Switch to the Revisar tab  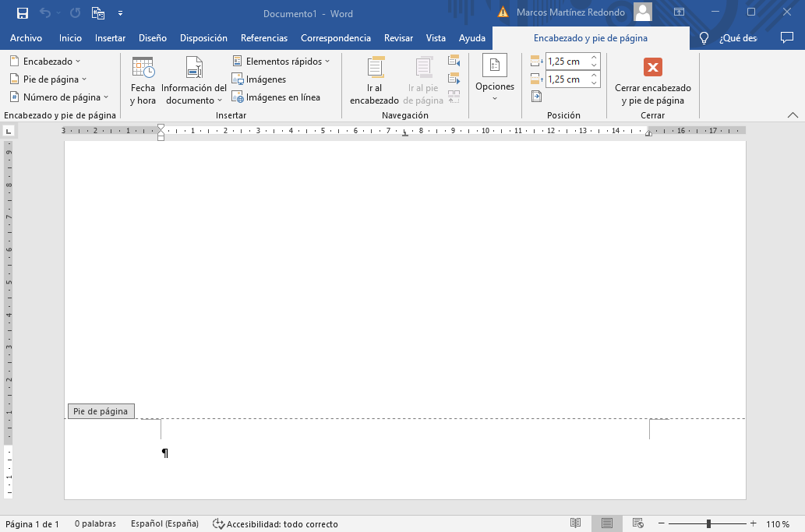(398, 38)
